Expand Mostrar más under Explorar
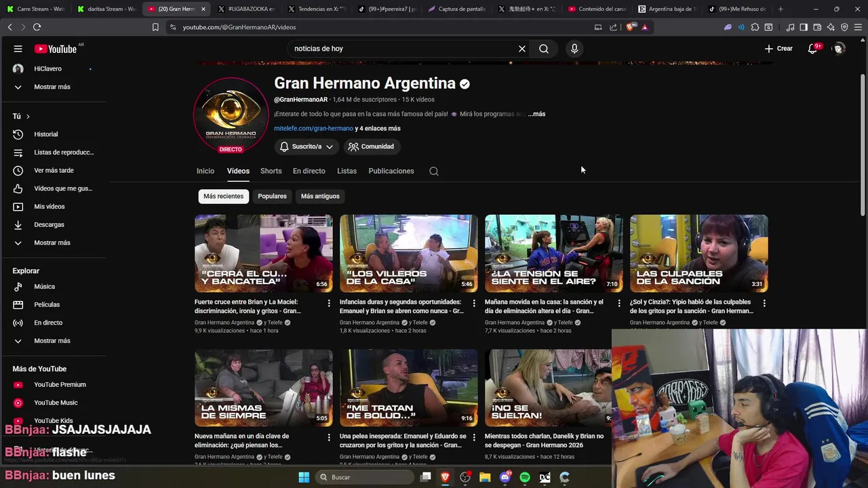The width and height of the screenshot is (868, 488). (x=53, y=341)
